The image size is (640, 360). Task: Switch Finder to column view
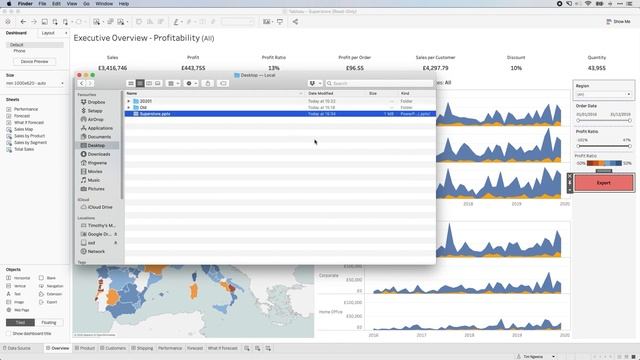[x=149, y=83]
